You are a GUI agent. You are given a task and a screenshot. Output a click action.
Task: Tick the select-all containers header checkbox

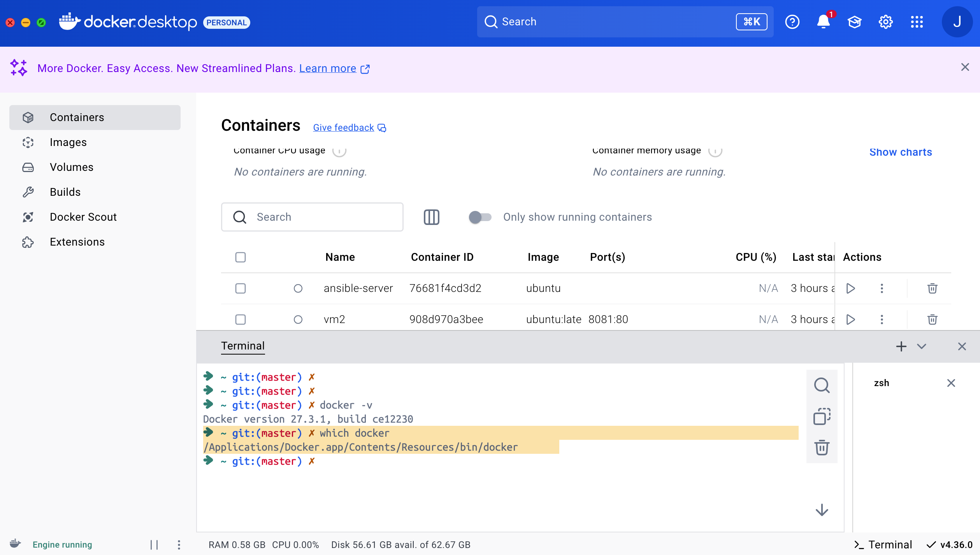241,257
